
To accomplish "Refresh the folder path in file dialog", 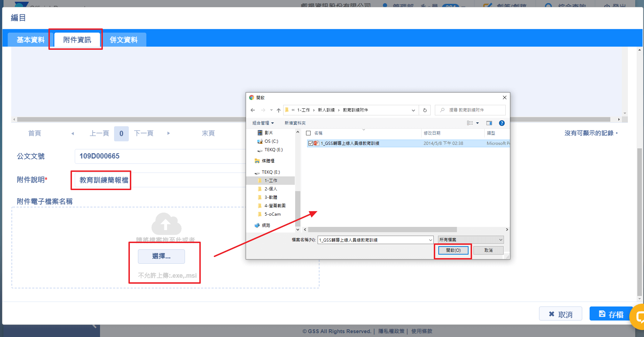I will pos(425,110).
